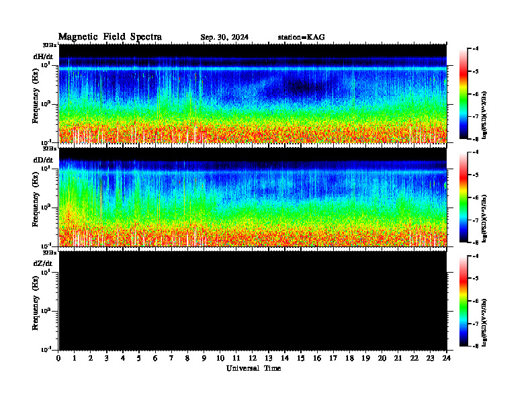The image size is (532, 411).
Task: Click hour 12 on the time axis
Action: [253, 359]
